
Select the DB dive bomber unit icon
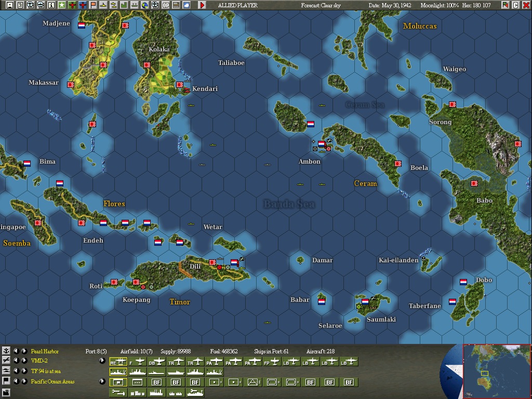click(x=157, y=362)
